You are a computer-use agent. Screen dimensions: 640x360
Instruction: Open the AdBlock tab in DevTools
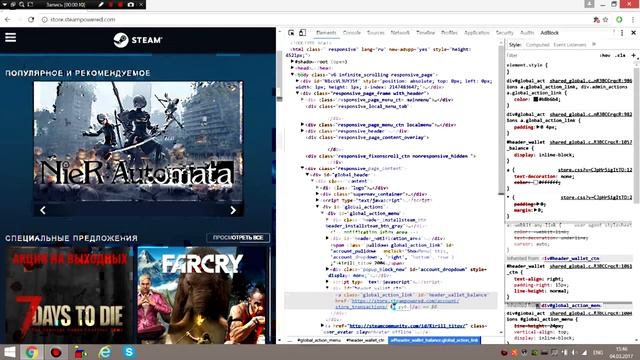point(549,33)
